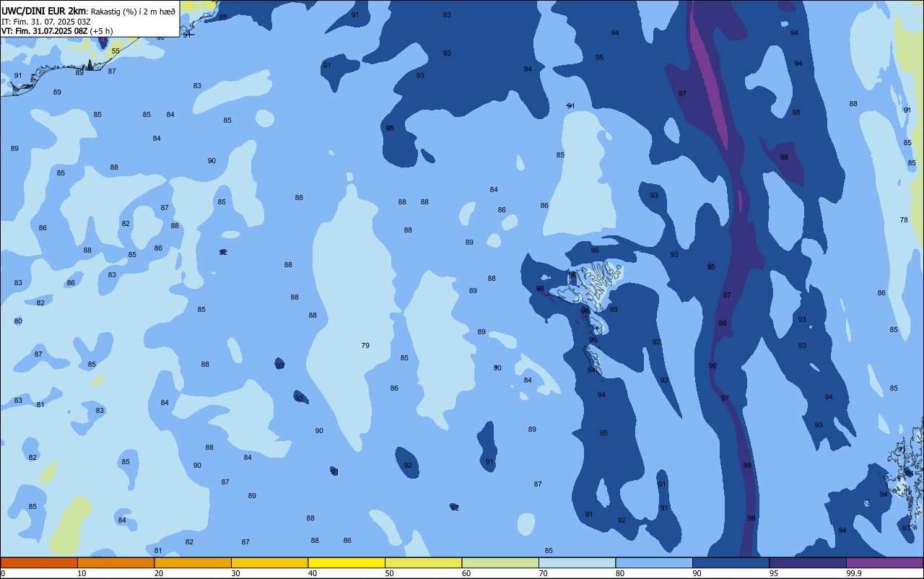
Task: Click the 60–70 light green legend swatch
Action: (500, 562)
